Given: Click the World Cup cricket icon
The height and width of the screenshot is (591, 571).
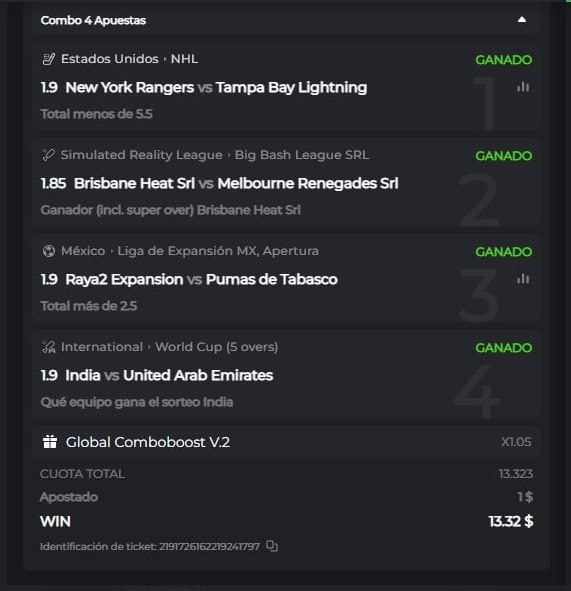Looking at the screenshot, I should coord(49,347).
